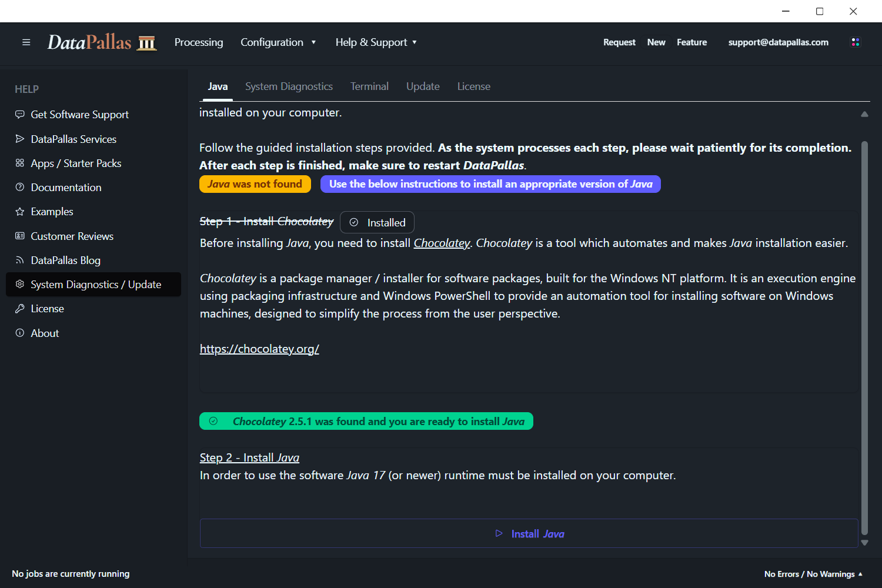The height and width of the screenshot is (588, 882).
Task: Click the Examples star icon
Action: click(x=20, y=211)
